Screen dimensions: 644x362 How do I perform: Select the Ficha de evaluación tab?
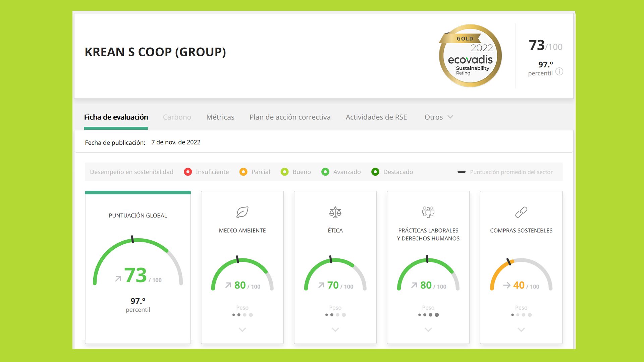(116, 117)
